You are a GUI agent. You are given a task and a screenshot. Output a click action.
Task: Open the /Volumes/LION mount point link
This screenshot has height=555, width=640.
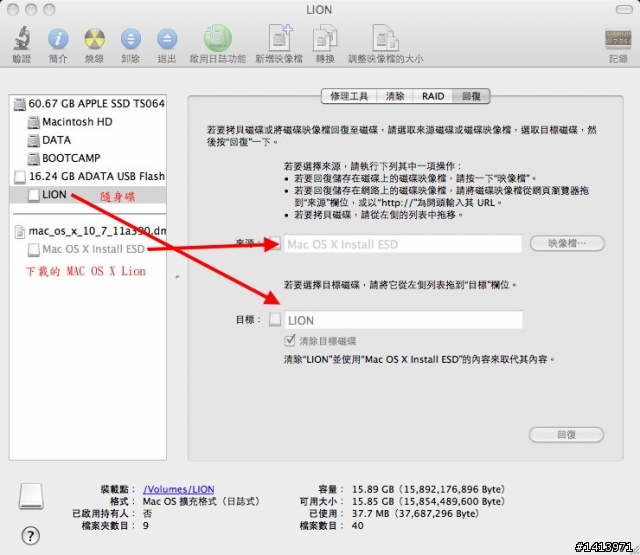tap(178, 489)
